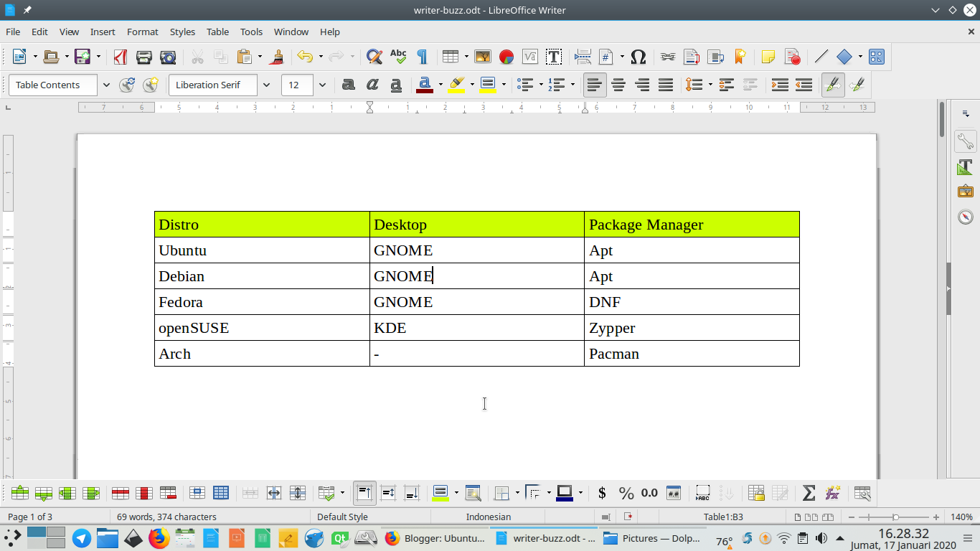
Task: Open the font color dropdown arrow
Action: click(x=440, y=85)
